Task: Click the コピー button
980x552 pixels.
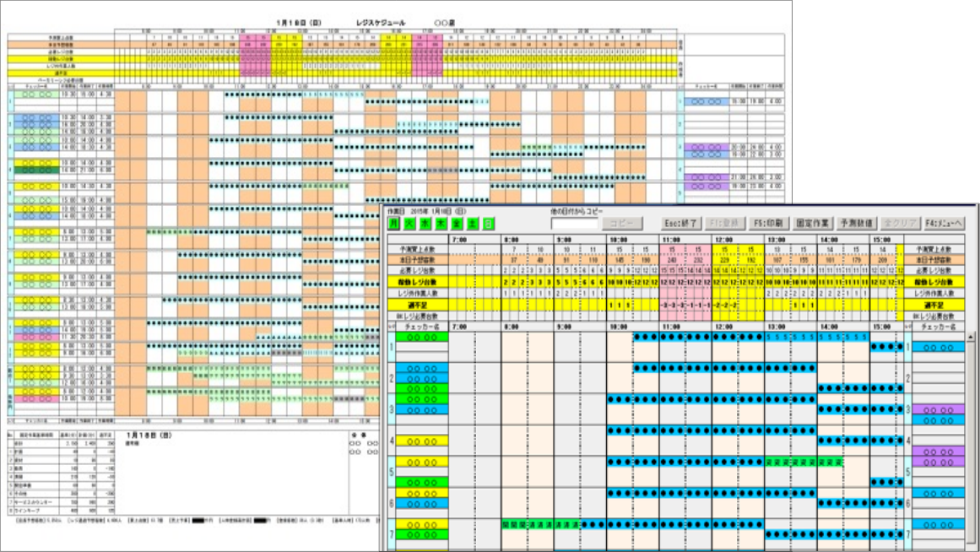Action: pyautogui.click(x=621, y=223)
